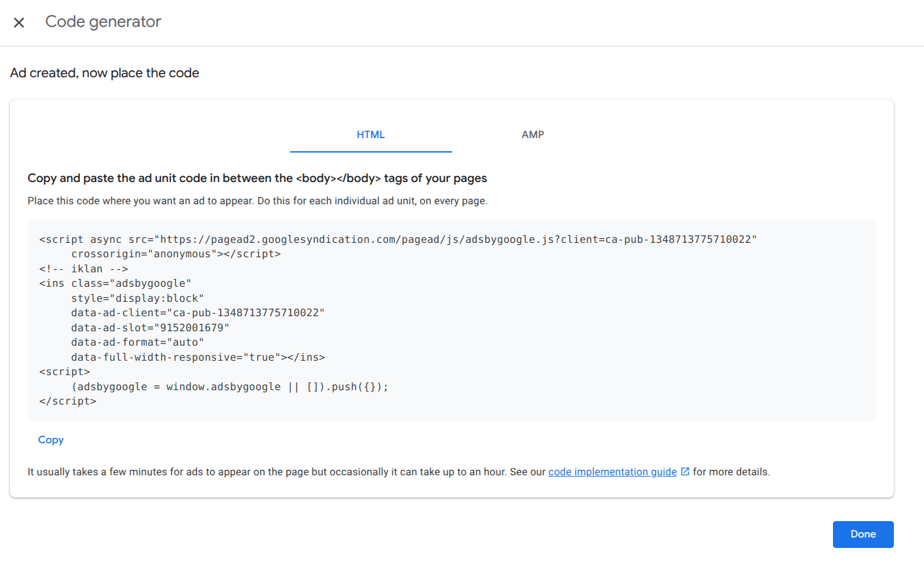924x582 pixels.
Task: Close the Code generator dialog with X
Action: [19, 22]
